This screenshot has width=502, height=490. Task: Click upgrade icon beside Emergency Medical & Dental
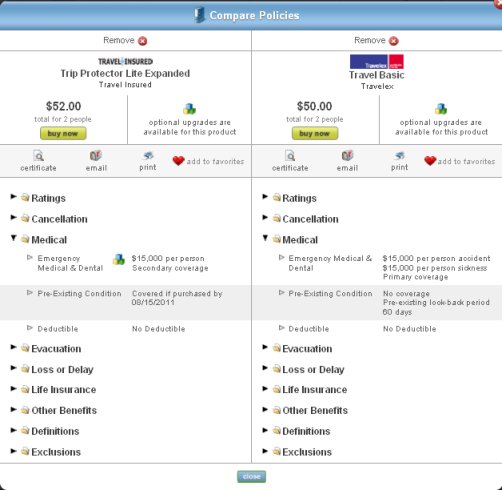tap(119, 259)
